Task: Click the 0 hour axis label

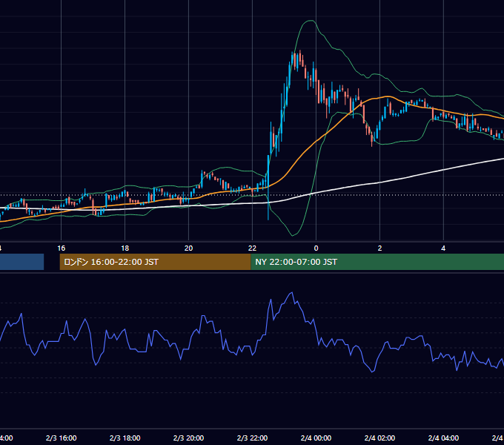Action: [316, 248]
